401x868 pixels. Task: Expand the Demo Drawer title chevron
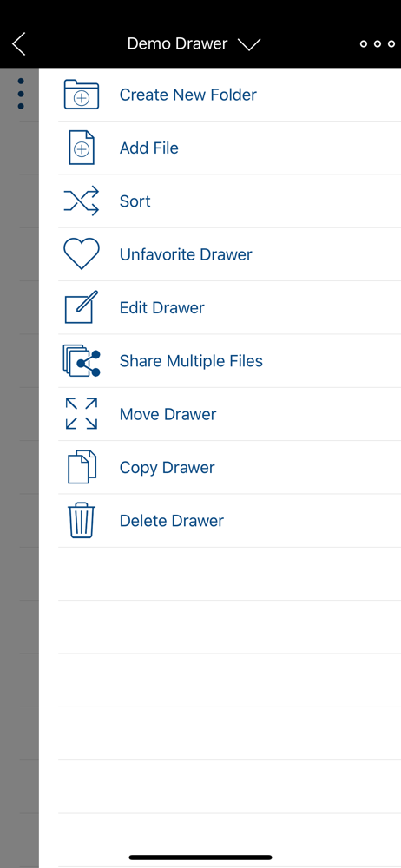coord(249,44)
